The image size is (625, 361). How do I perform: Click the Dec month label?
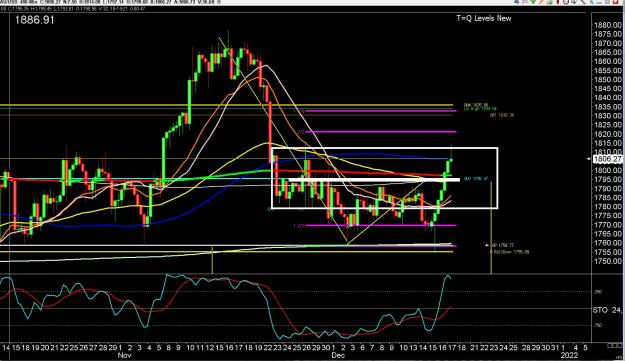pos(338,355)
